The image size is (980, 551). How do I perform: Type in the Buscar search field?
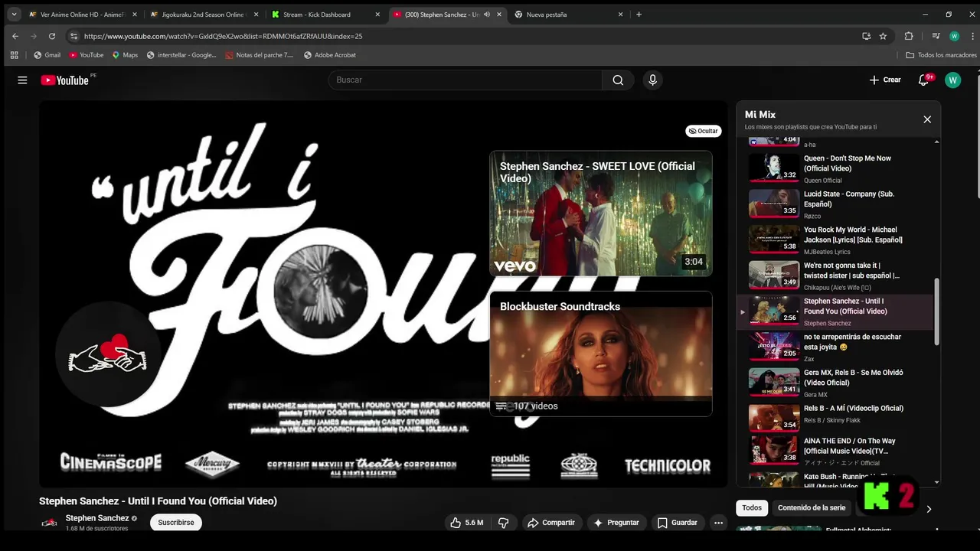(465, 80)
